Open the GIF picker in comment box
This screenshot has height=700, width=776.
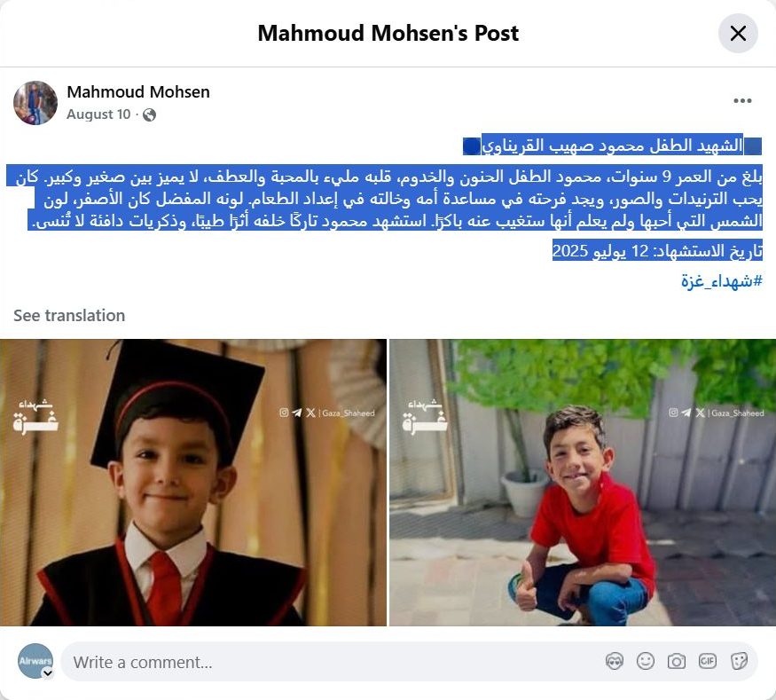point(707,661)
